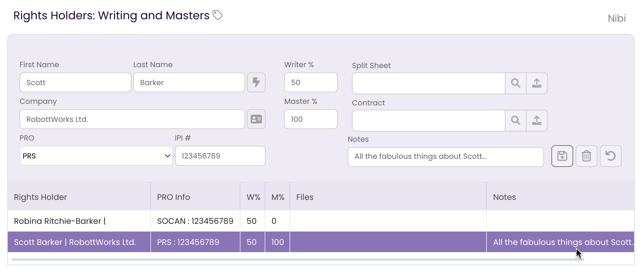Viewport: 644px width, 277px height.
Task: Upload a Split Sheet file
Action: [x=537, y=83]
